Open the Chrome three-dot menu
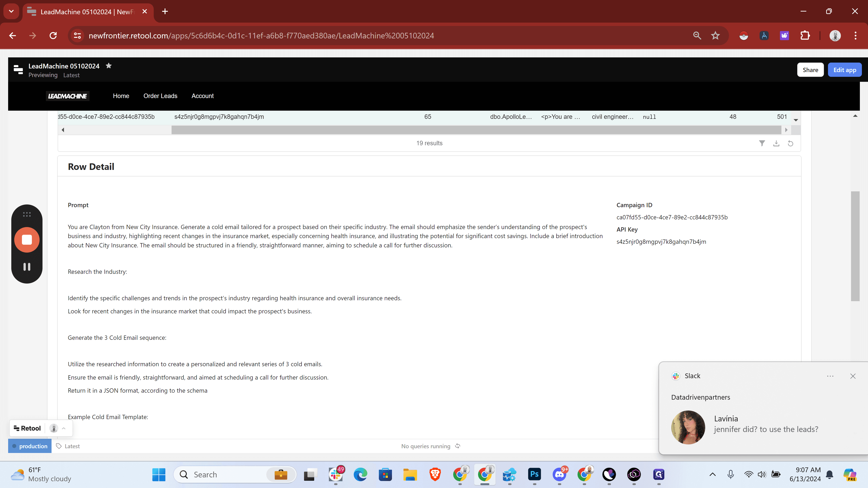 (855, 35)
